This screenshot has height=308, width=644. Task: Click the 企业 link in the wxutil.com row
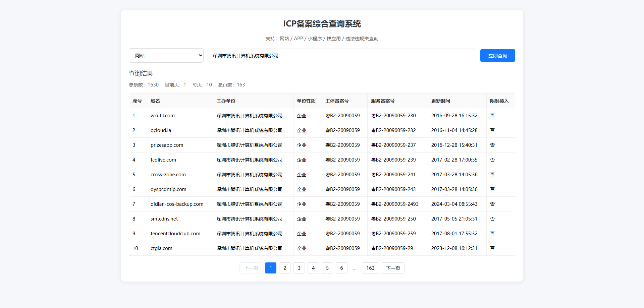[301, 116]
